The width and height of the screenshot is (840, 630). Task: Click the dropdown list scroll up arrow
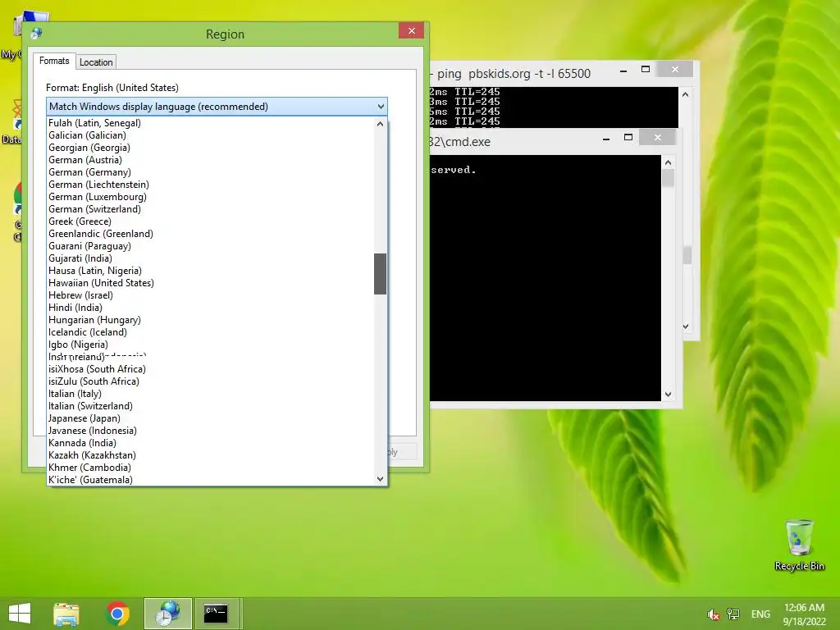click(381, 124)
